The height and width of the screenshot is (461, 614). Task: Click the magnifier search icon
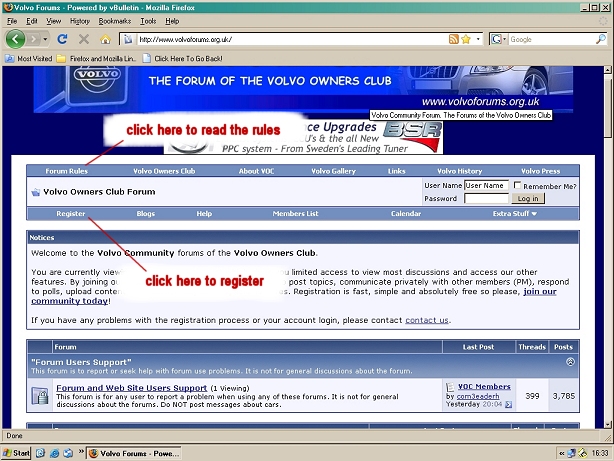(601, 39)
